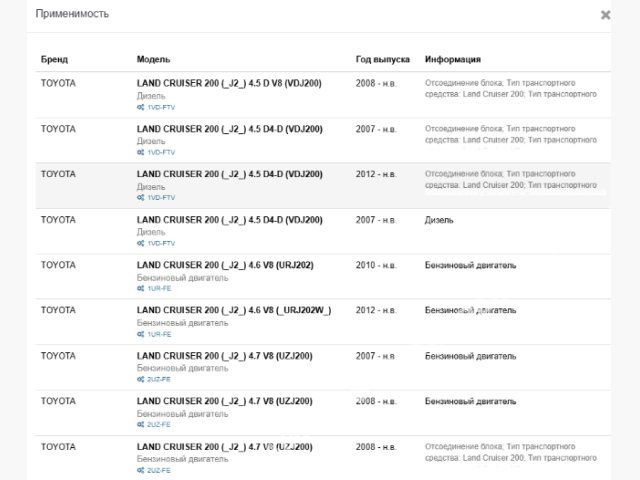
Task: Click the Год выпуска column header
Action: [x=383, y=59]
